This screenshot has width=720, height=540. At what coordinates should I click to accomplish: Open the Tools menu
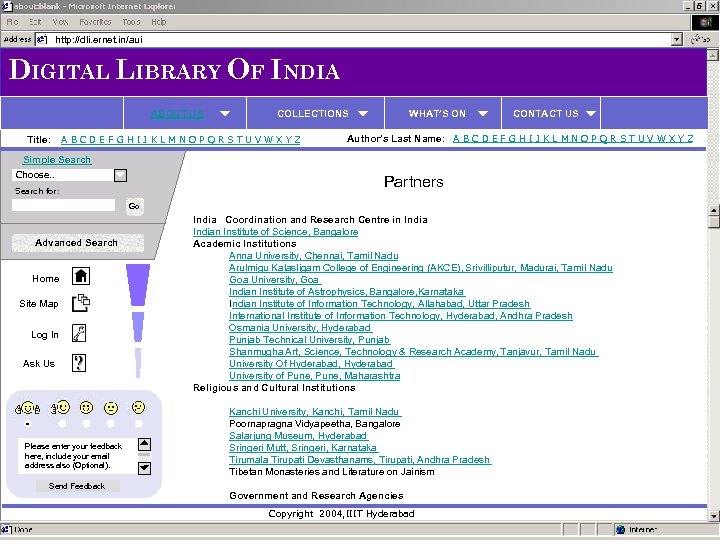coord(131,22)
